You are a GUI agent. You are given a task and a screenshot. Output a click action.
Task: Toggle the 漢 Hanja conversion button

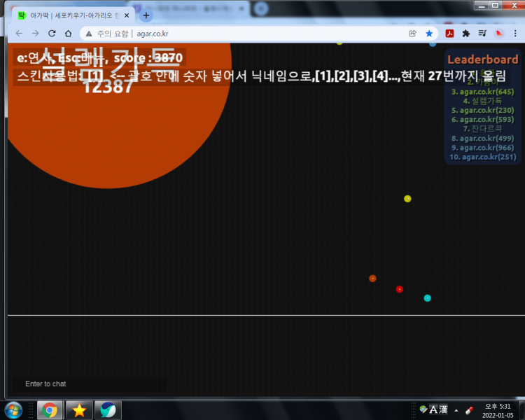click(443, 409)
